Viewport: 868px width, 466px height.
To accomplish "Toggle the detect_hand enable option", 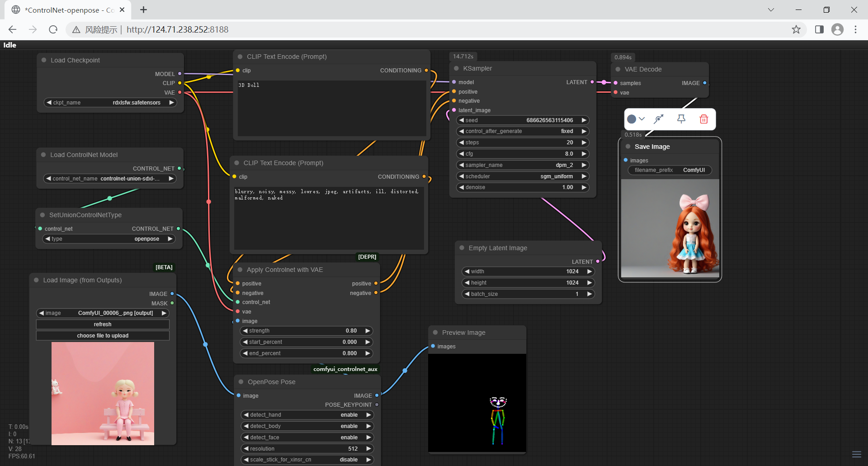I will [307, 415].
